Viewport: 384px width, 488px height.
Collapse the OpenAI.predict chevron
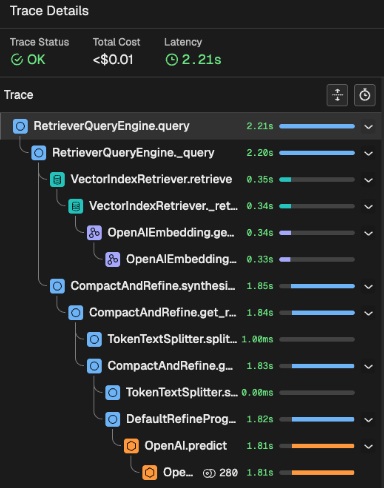(x=368, y=447)
